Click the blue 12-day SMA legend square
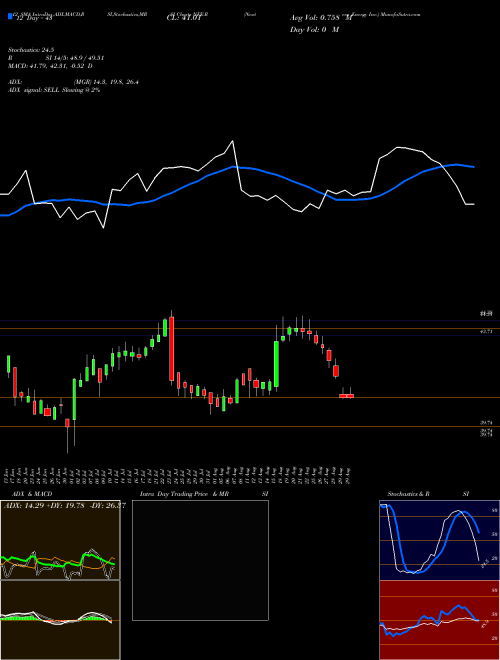Viewport: 500px width, 660px height. click(10, 16)
